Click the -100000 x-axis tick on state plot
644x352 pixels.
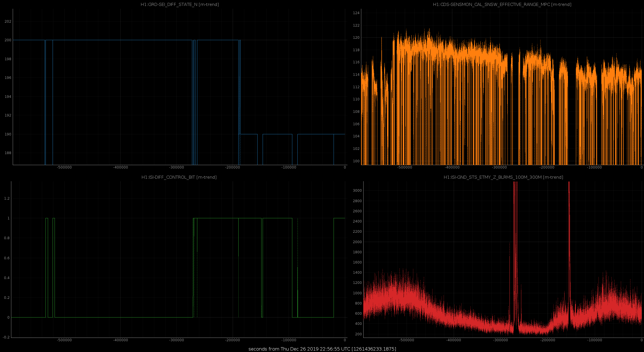(289, 167)
